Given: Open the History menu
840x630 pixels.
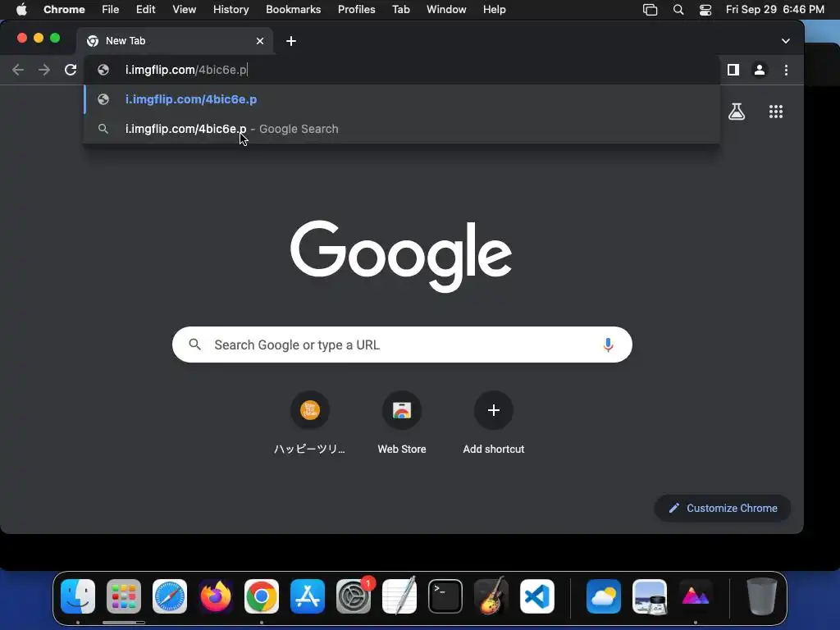Looking at the screenshot, I should click(231, 10).
